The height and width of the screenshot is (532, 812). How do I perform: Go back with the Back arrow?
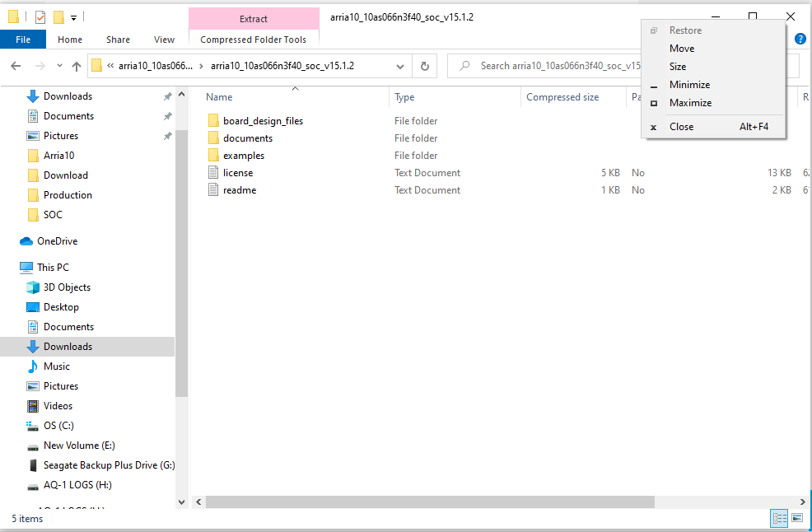(x=16, y=66)
